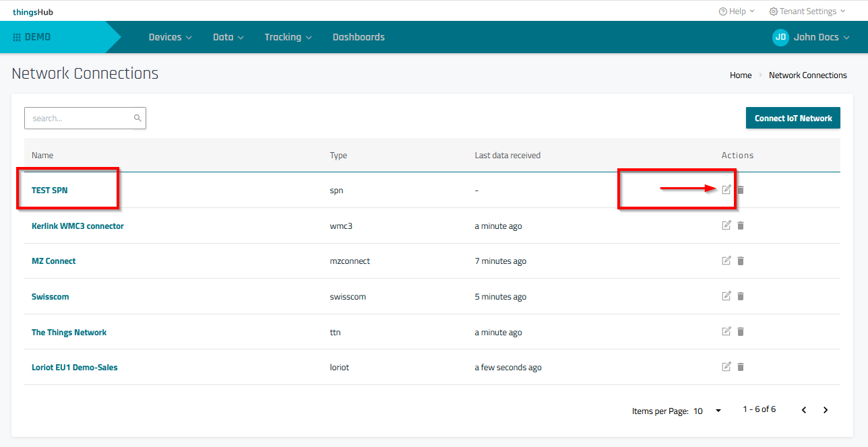Edit the MZ Connect connection
The height and width of the screenshot is (447, 868).
726,261
